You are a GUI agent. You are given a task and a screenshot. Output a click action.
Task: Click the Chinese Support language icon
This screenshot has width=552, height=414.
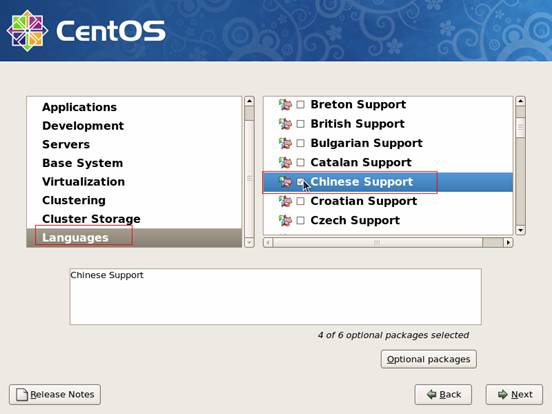pyautogui.click(x=285, y=182)
